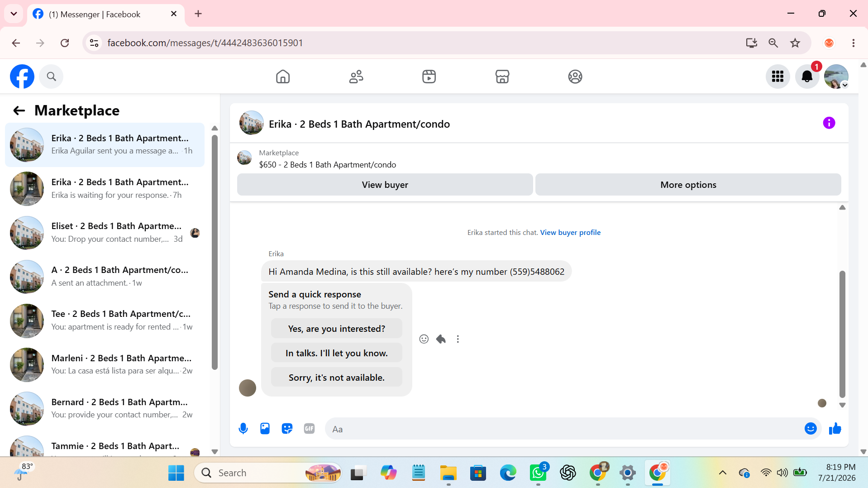This screenshot has width=868, height=488.
Task: Send 'In talks. I'll let you know.'
Action: point(337,353)
